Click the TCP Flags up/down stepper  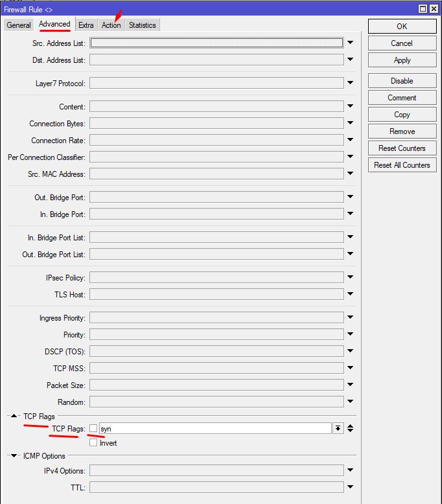click(350, 429)
